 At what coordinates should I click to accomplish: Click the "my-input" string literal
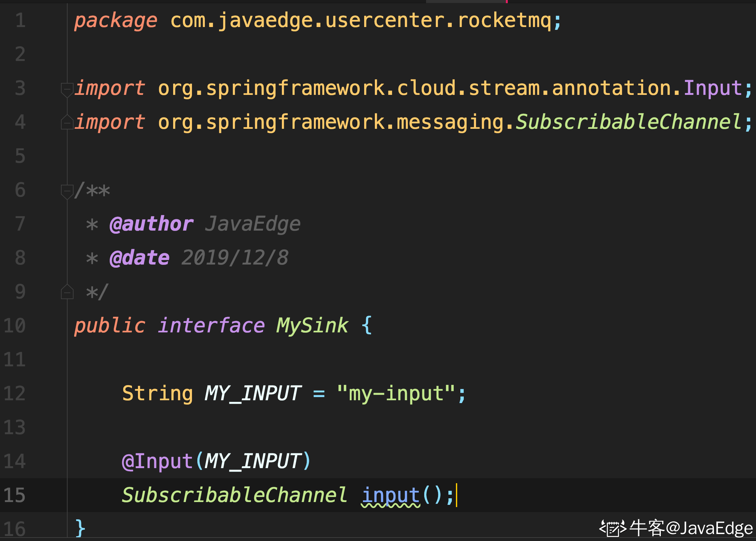(x=396, y=394)
